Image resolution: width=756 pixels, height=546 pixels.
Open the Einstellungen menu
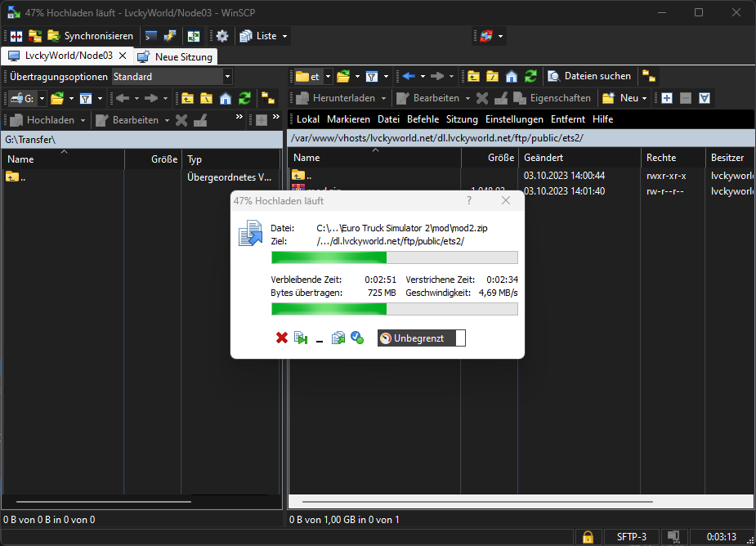[x=514, y=119]
